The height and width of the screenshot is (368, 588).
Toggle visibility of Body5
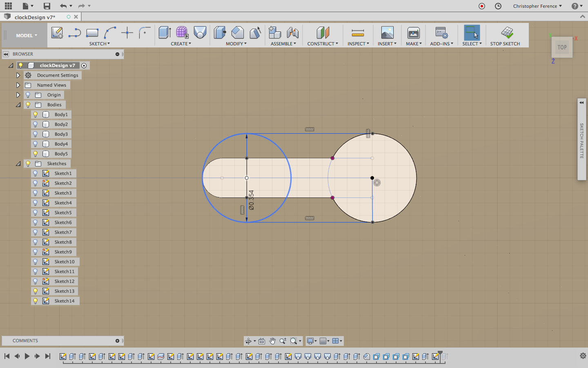(x=36, y=154)
